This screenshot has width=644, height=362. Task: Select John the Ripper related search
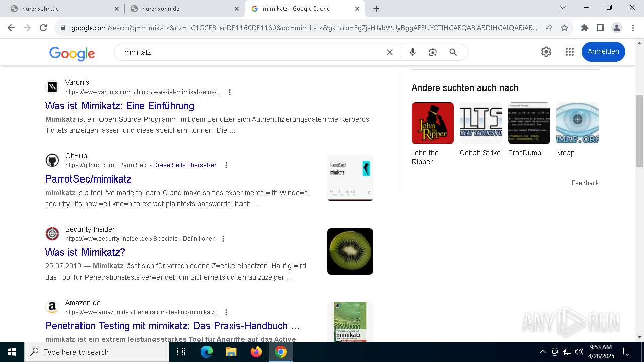coord(433,134)
